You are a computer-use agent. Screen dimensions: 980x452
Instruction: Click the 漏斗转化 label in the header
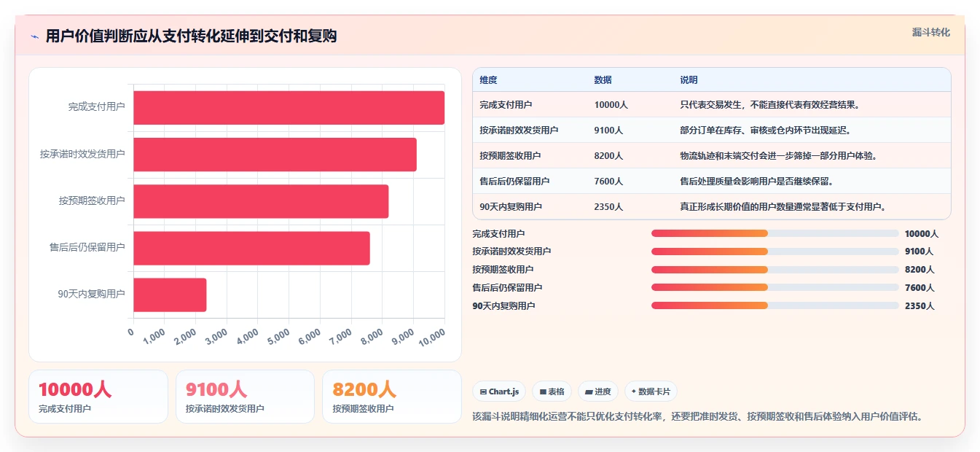pos(931,32)
